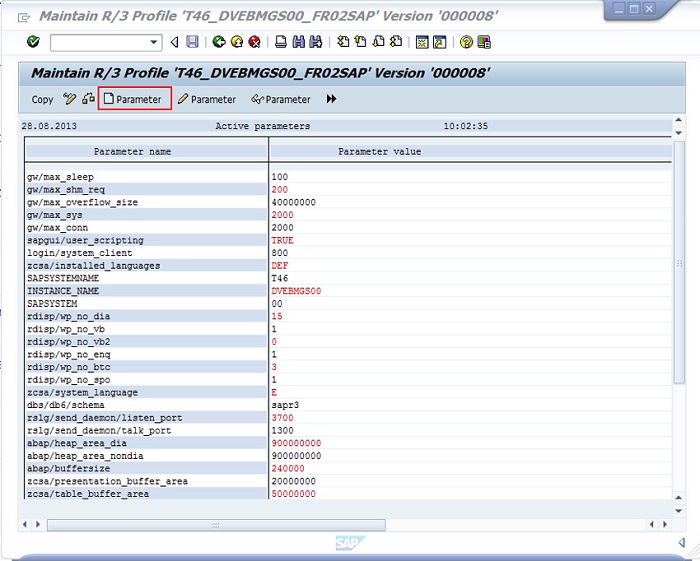Click the green Back arrow icon
The height and width of the screenshot is (561, 700).
click(x=219, y=42)
